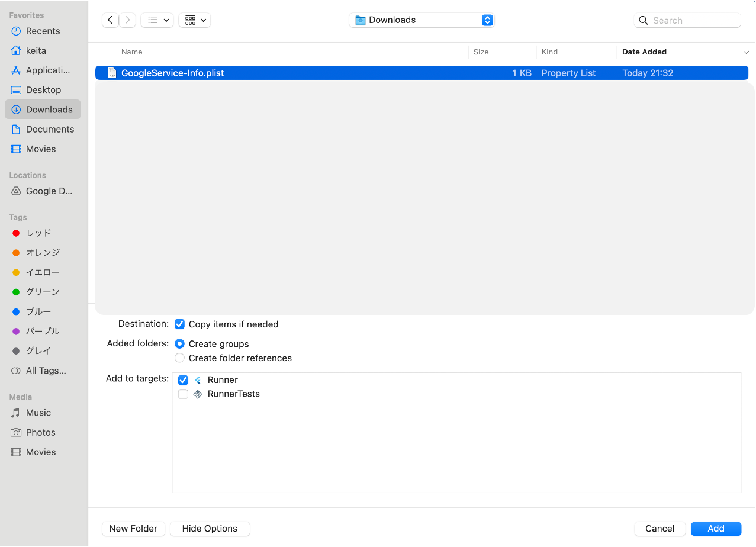Open the keita home folder in sidebar
The width and height of the screenshot is (756, 547).
coord(36,50)
